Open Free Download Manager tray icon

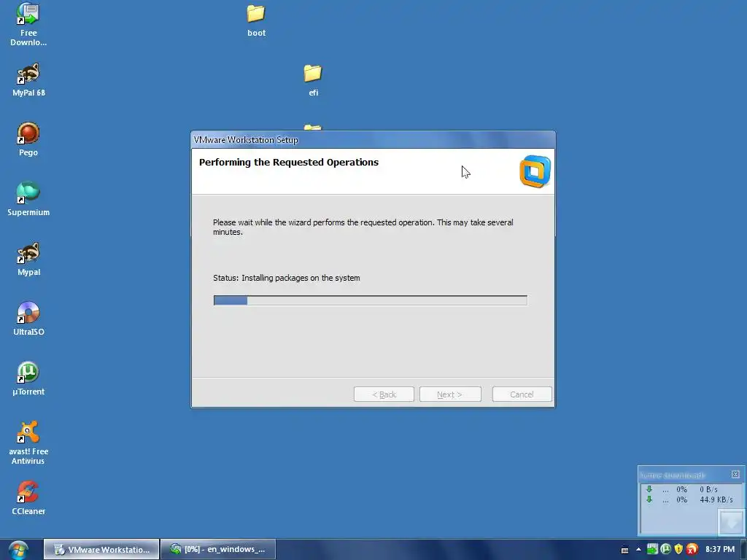tap(652, 549)
